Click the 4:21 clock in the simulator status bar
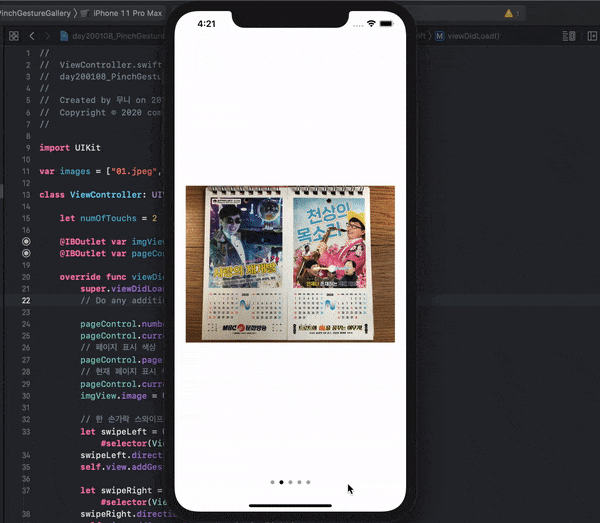600x523 pixels. click(x=207, y=24)
